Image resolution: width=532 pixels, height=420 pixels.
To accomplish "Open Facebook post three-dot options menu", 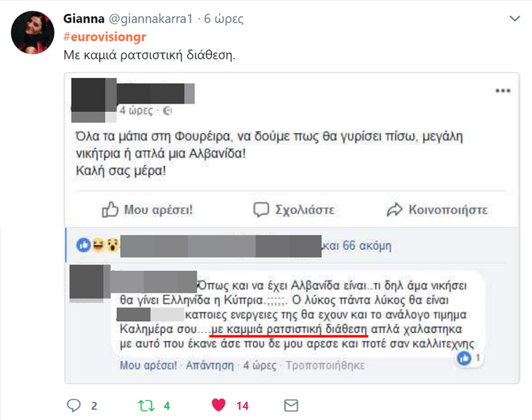I will pos(503,90).
